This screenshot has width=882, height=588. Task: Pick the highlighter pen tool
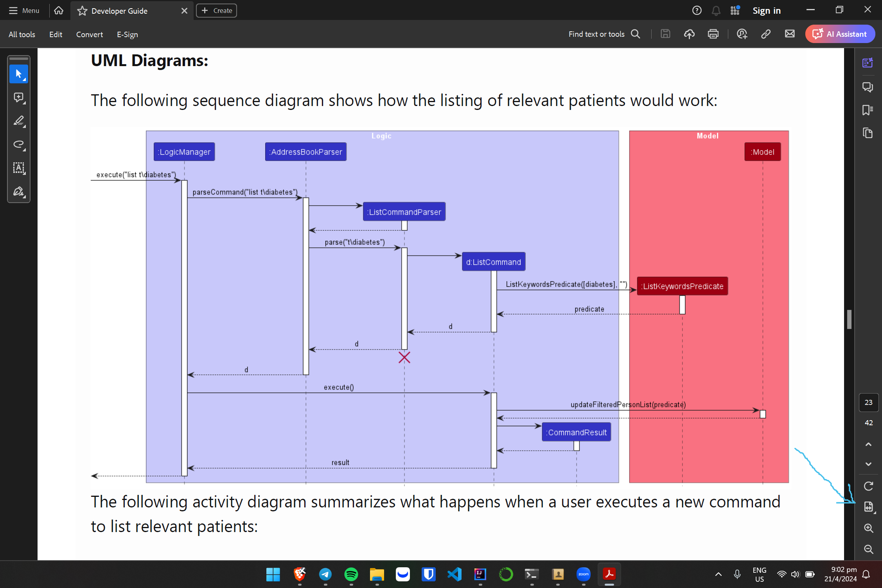(x=18, y=121)
